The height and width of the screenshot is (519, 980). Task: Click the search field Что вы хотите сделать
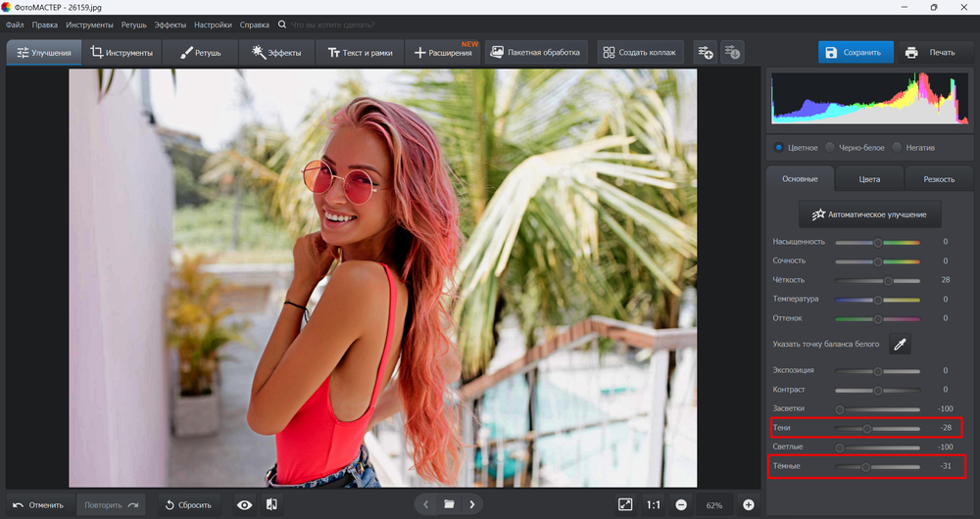tap(332, 25)
